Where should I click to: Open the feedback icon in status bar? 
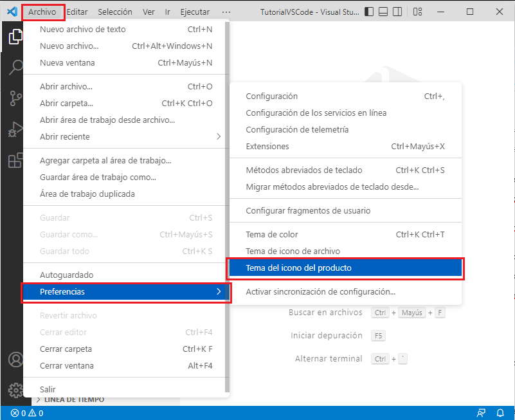click(481, 413)
